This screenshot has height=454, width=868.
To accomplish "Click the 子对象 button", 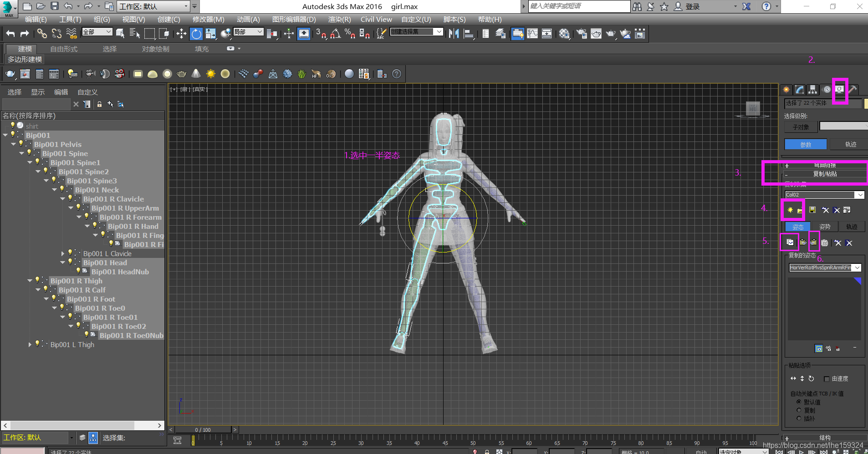I will [801, 127].
